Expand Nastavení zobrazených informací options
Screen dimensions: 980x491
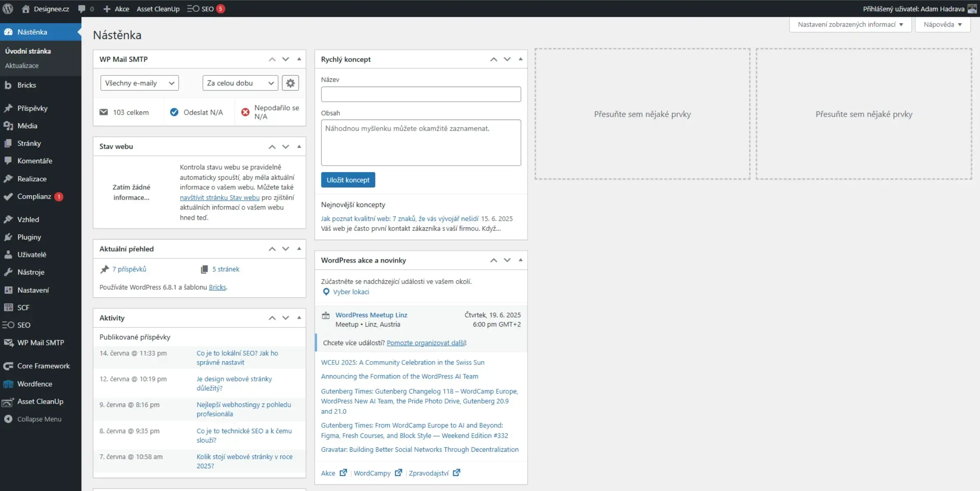pyautogui.click(x=850, y=24)
